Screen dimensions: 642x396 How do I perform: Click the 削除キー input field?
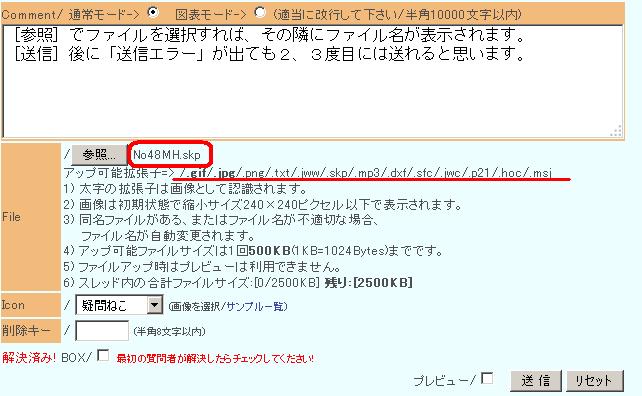click(102, 331)
